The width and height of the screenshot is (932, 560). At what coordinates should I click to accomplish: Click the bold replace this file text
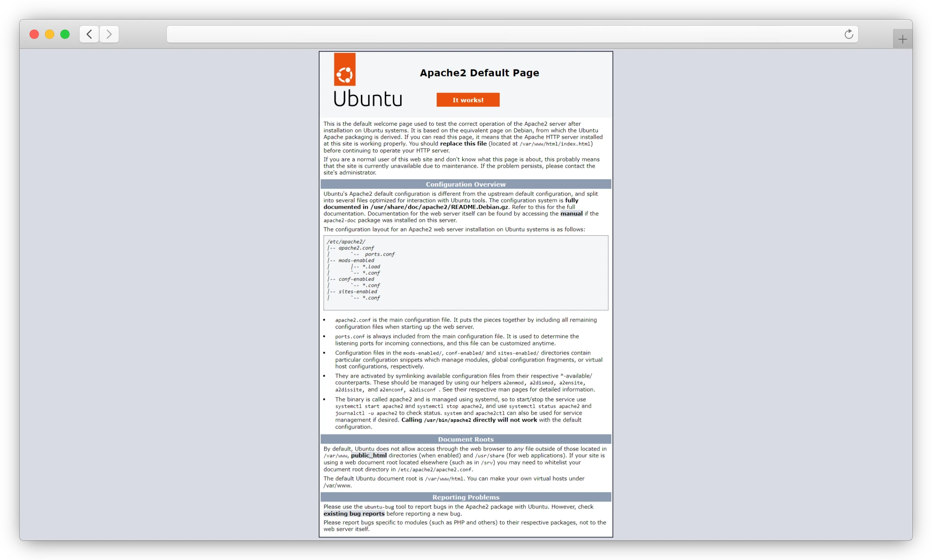(x=463, y=144)
